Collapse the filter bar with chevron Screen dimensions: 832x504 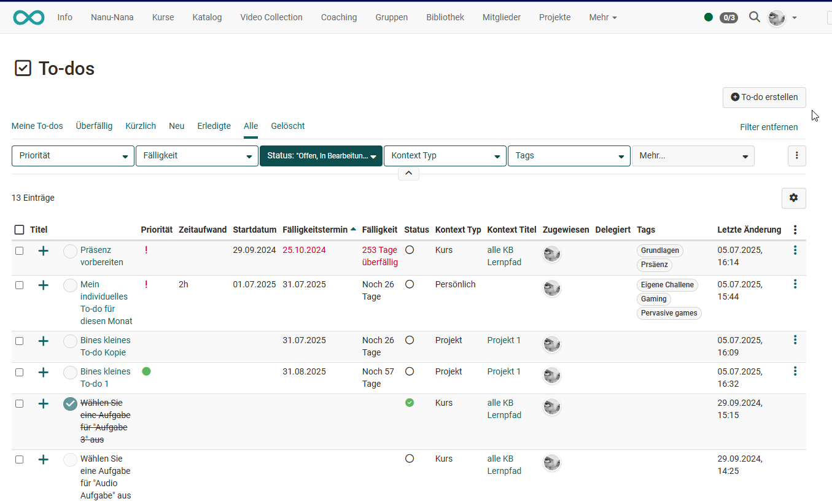pos(408,174)
